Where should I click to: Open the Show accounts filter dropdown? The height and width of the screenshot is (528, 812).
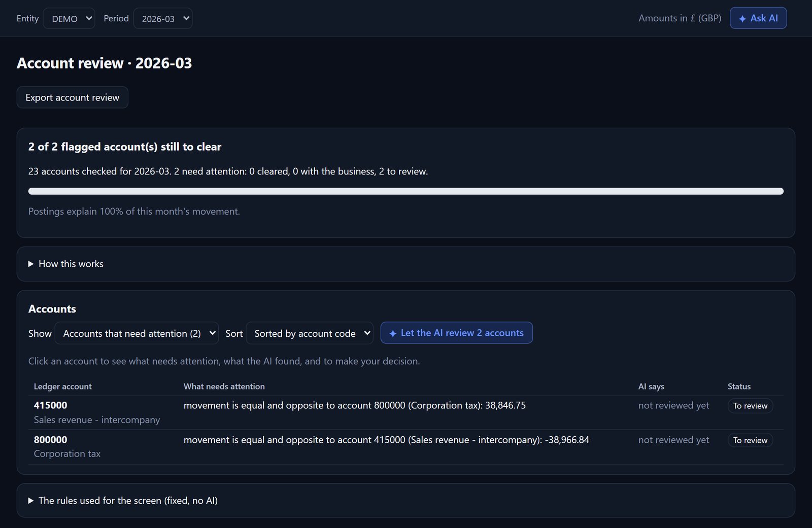coord(137,333)
